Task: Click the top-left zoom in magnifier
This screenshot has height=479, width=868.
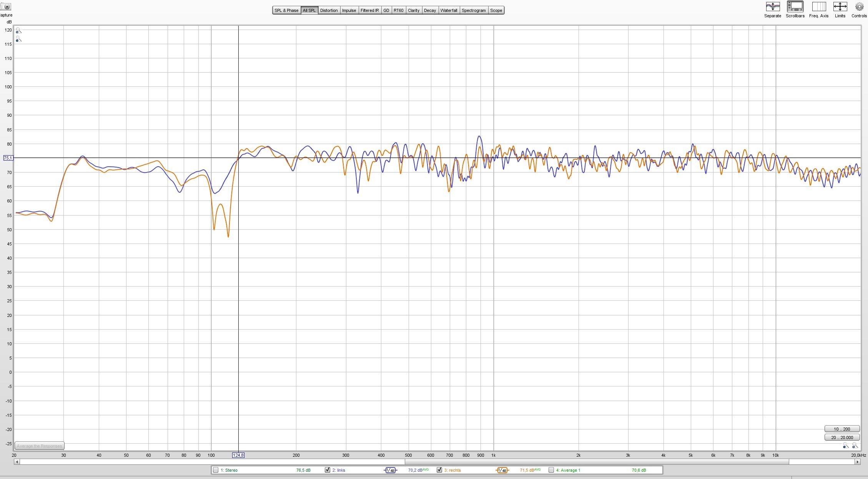Action: pos(18,30)
